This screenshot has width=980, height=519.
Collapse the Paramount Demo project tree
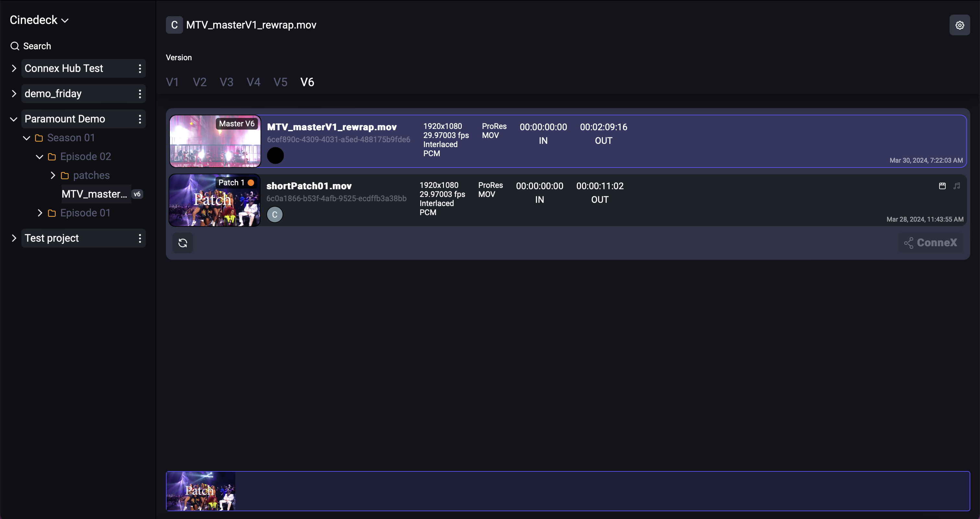14,119
